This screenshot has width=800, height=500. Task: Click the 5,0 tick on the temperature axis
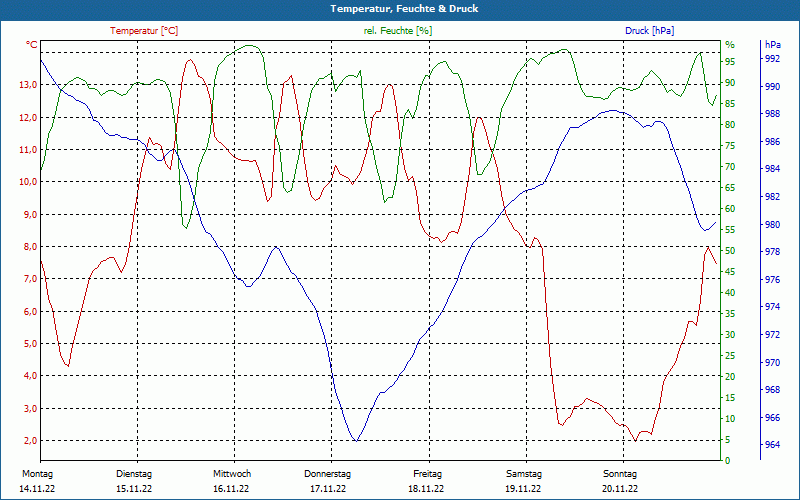tap(30, 343)
